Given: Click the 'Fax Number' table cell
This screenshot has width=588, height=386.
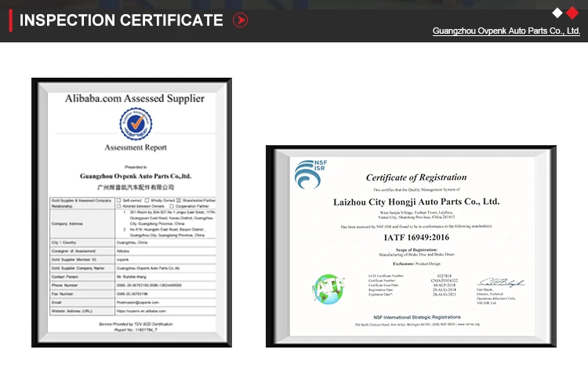Looking at the screenshot, I should [82, 293].
